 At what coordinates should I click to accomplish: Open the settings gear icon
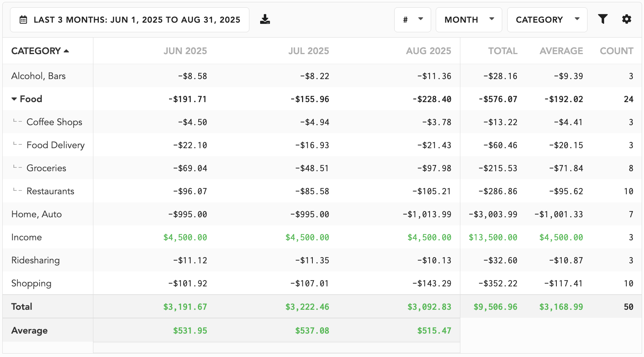[x=626, y=18]
